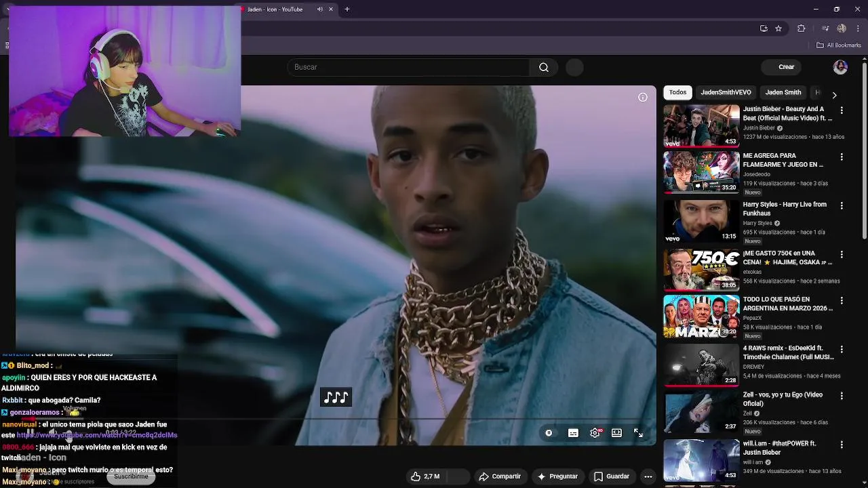Select the JadenSmithVEVO filter chip

pos(726,92)
